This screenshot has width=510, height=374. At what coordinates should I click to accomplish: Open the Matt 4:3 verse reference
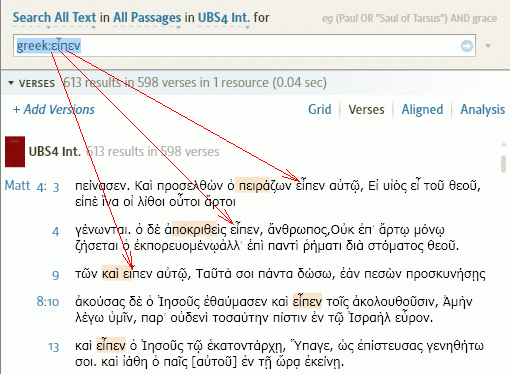32,186
